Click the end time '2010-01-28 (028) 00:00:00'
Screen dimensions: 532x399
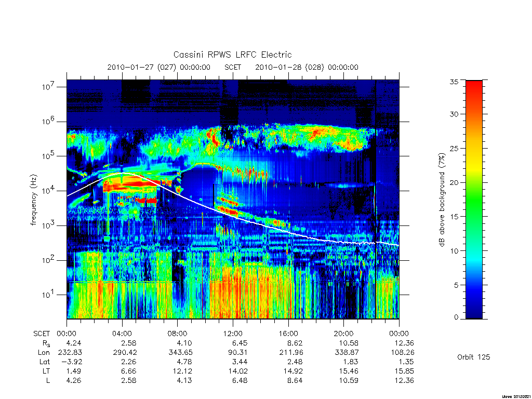pos(307,67)
